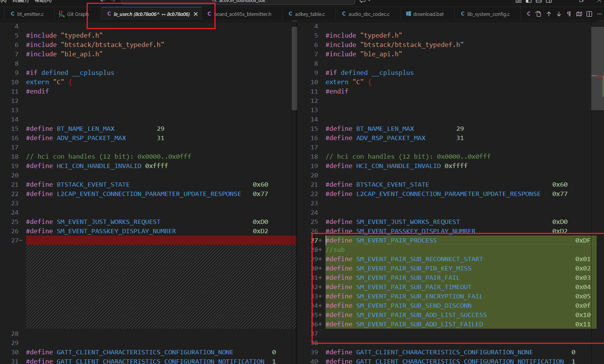Viewport: 604px width, 364px height.
Task: Click SM_EVENT_JUST_WORKS_REQUEST in the left pane
Action: (x=108, y=222)
